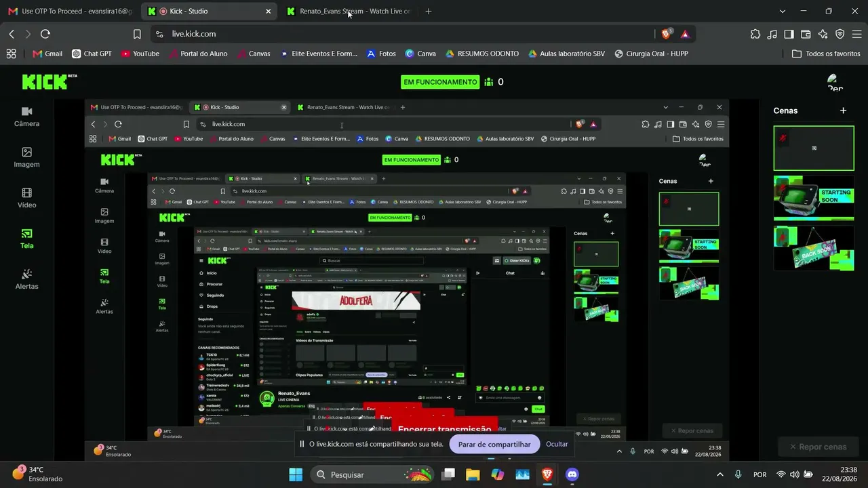Click the microphone icon in the system tray
Image resolution: width=868 pixels, height=488 pixels.
pyautogui.click(x=738, y=474)
